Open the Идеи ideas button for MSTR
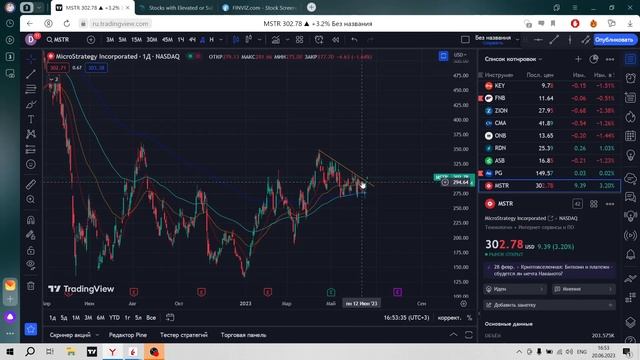This screenshot has height=360, width=640. tap(515, 289)
